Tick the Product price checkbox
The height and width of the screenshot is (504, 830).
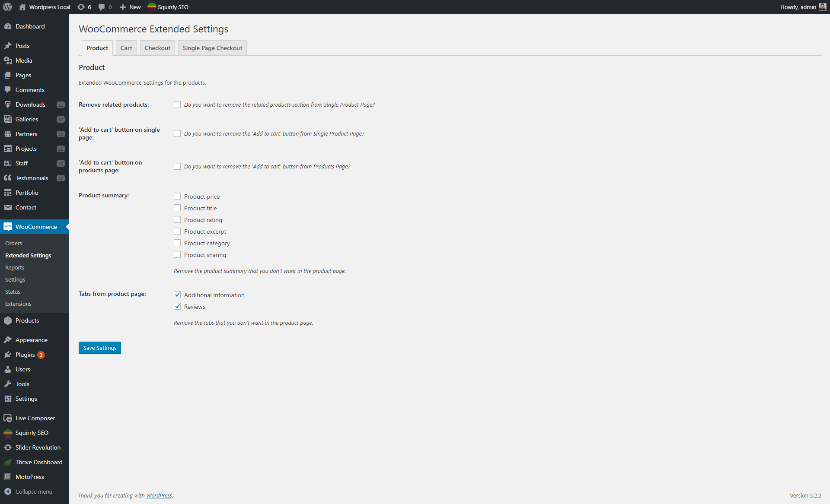177,196
